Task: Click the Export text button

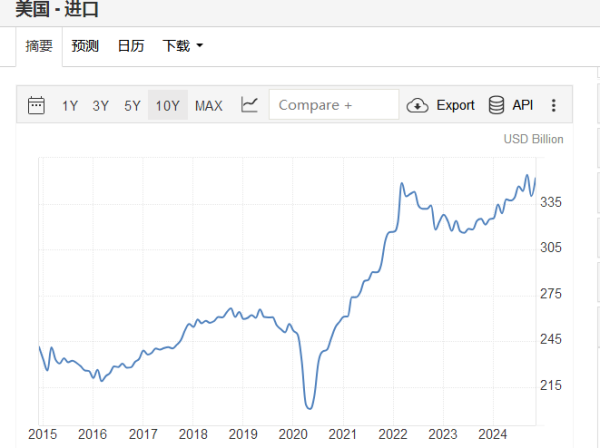Action: click(455, 105)
